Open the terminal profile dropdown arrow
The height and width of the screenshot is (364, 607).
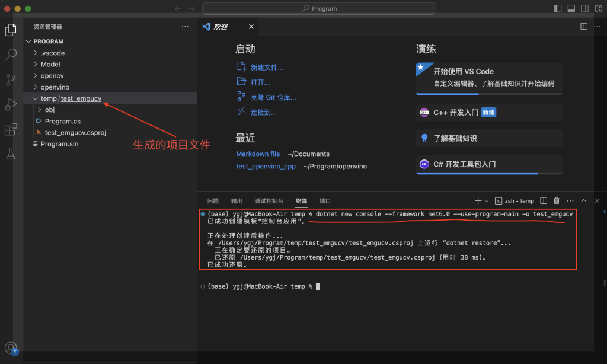pos(487,200)
